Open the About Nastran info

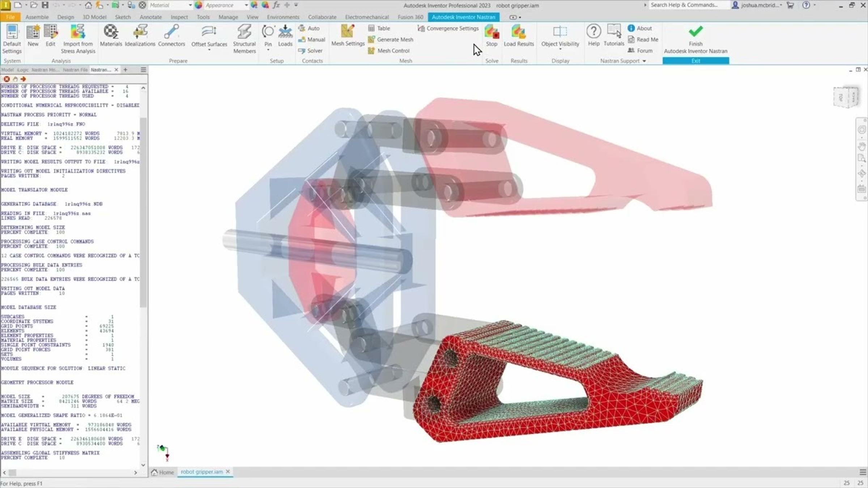640,28
